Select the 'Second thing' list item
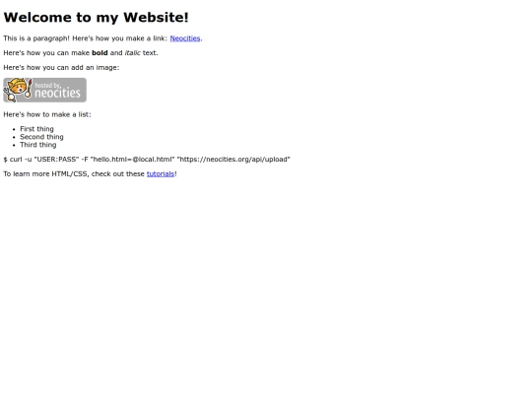This screenshot has width=532, height=399. tap(41, 137)
